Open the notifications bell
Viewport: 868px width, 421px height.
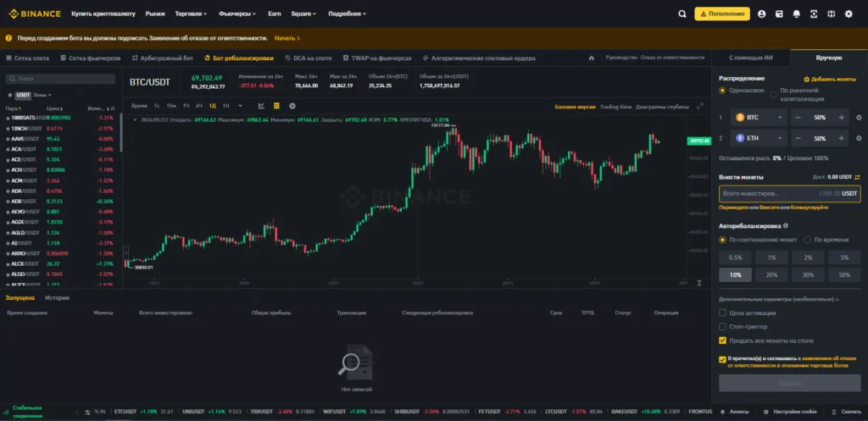point(796,14)
